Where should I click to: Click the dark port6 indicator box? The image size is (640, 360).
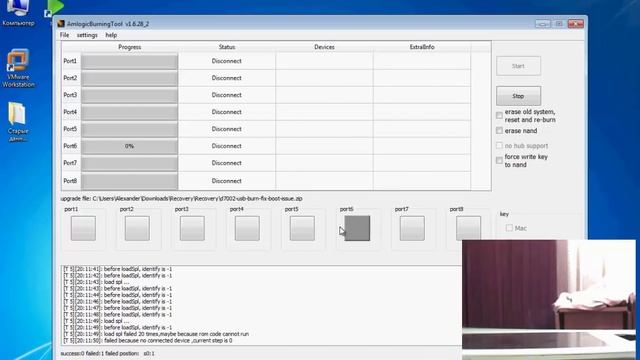[357, 228]
